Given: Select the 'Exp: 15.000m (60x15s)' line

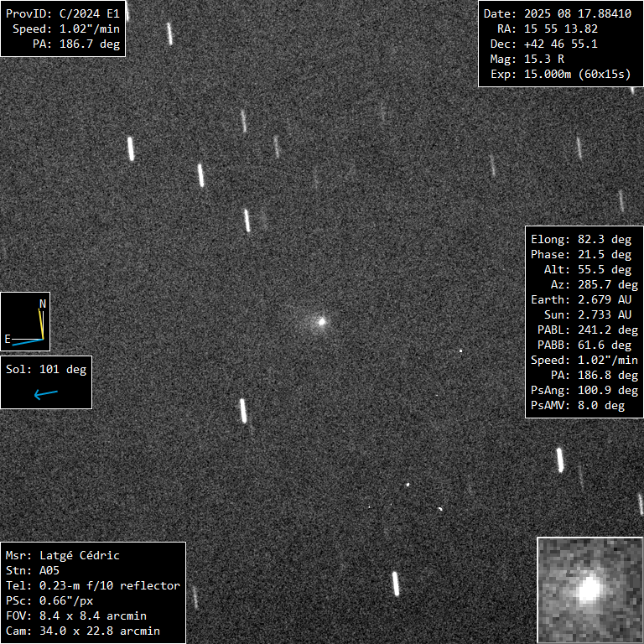Looking at the screenshot, I should [561, 75].
